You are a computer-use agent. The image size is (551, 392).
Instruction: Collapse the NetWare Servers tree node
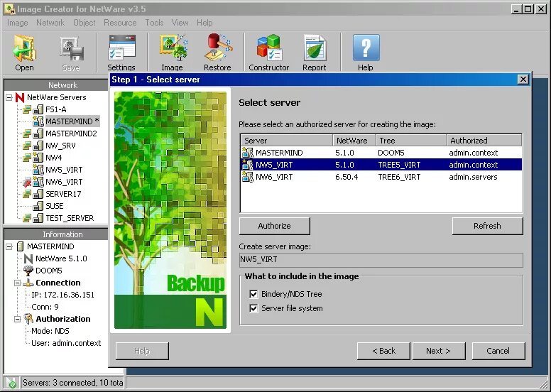(x=9, y=98)
